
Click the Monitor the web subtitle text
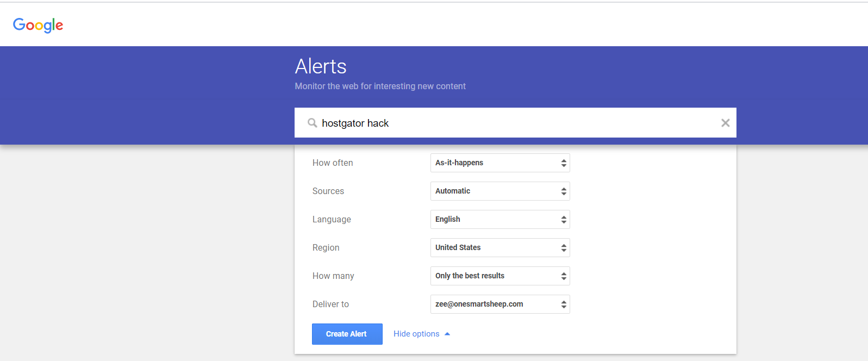[380, 86]
